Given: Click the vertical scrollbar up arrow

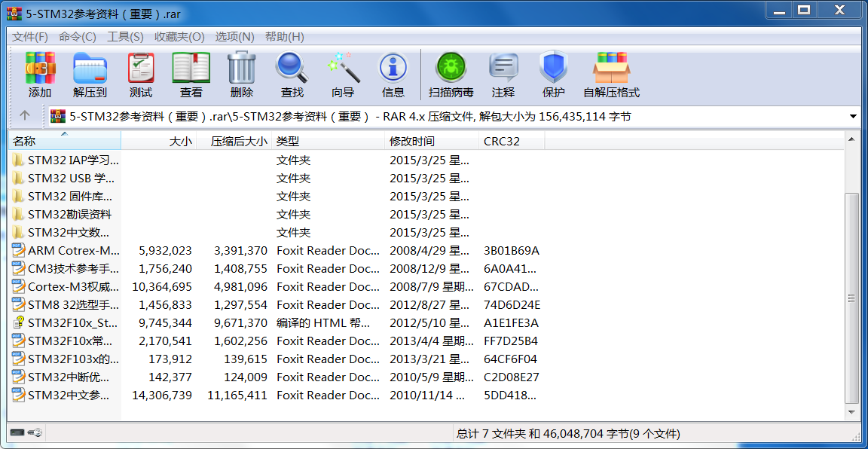Looking at the screenshot, I should [852, 139].
